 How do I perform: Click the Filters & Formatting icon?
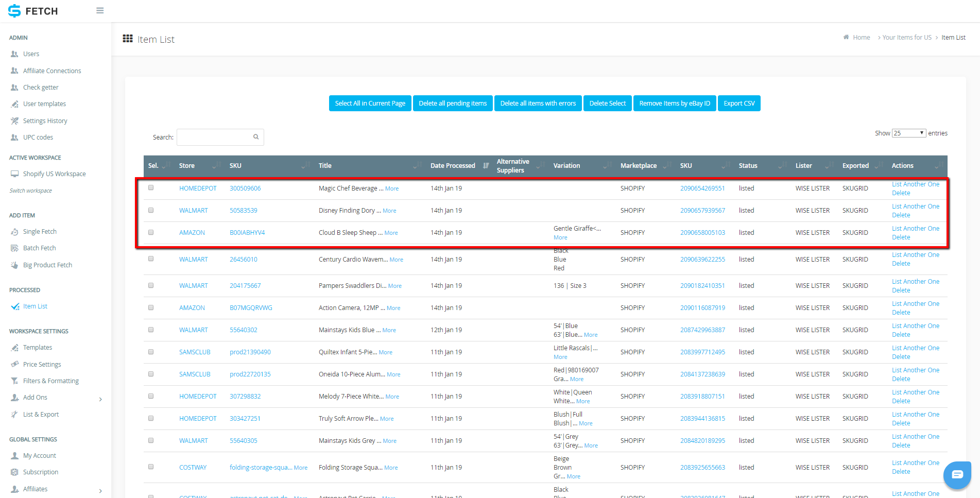(14, 381)
